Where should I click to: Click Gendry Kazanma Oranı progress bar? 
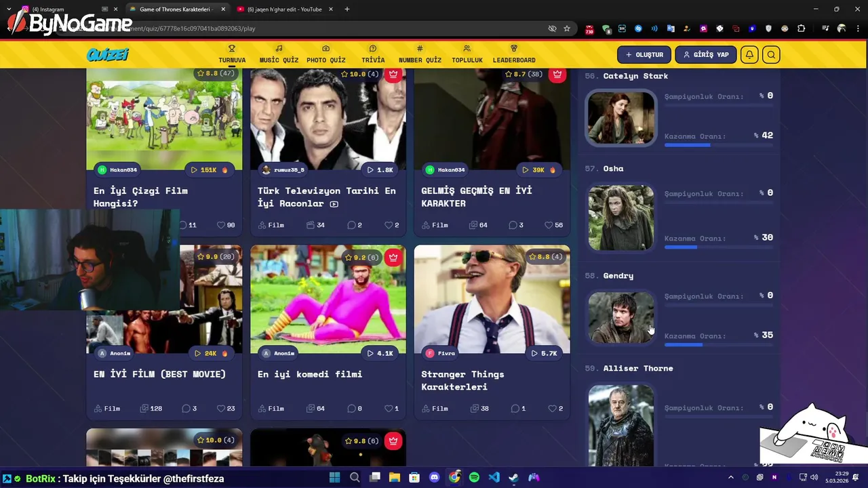click(x=719, y=345)
